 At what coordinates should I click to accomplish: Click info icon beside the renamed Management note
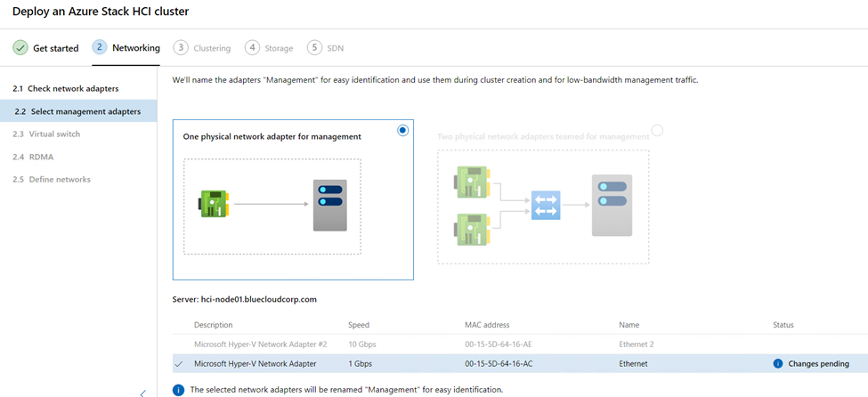(178, 390)
